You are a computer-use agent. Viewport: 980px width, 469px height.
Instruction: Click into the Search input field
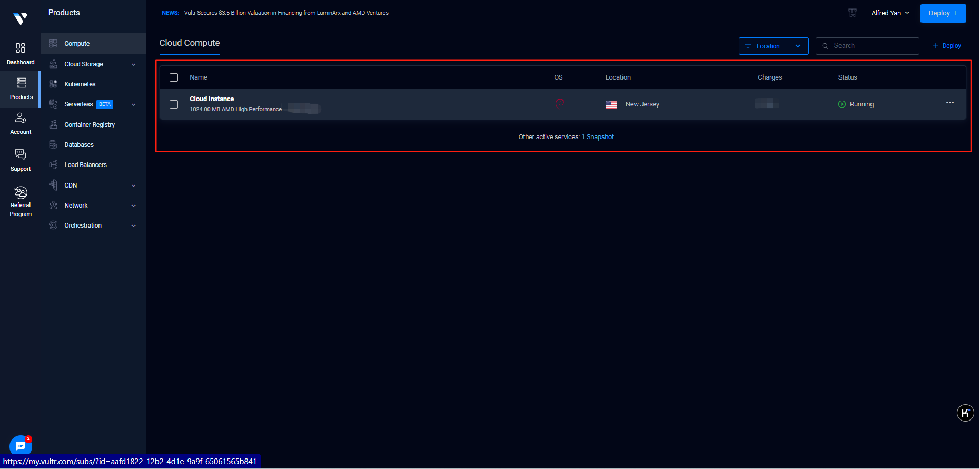click(873, 46)
